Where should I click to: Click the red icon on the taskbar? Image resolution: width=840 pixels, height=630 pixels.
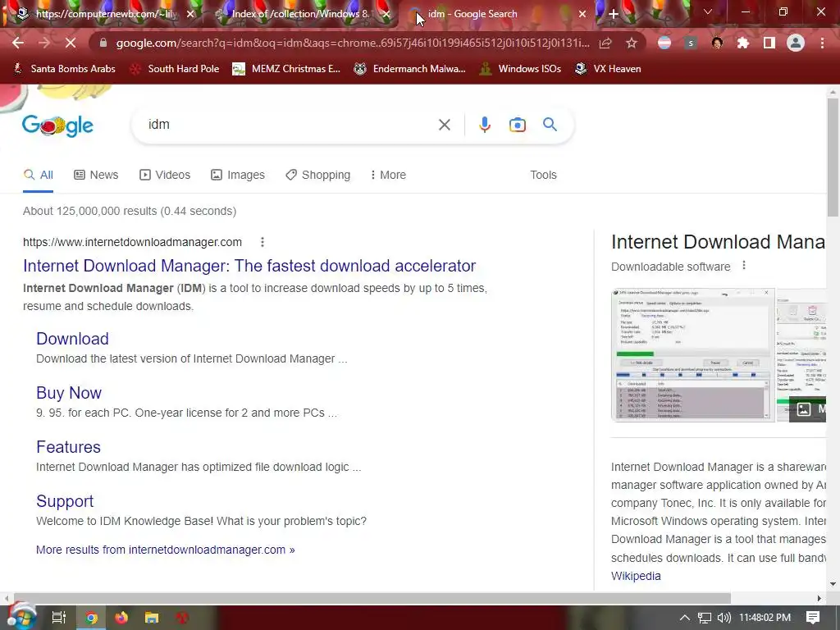[x=182, y=618]
